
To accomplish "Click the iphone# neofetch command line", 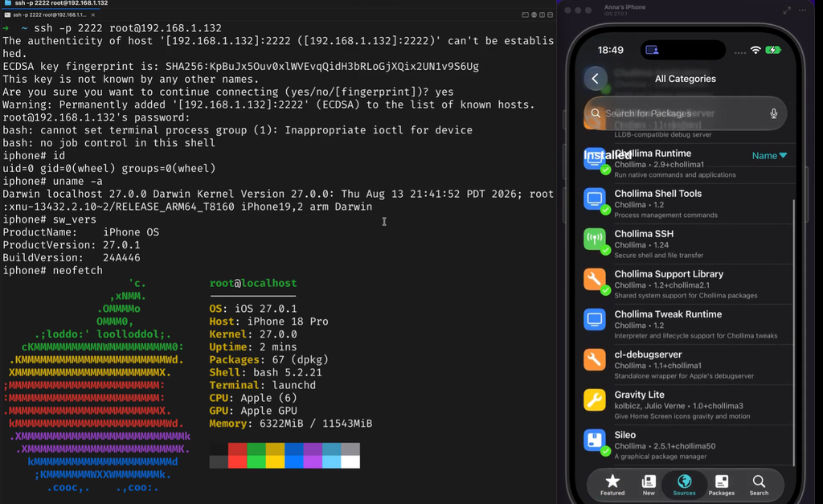I will click(52, 271).
